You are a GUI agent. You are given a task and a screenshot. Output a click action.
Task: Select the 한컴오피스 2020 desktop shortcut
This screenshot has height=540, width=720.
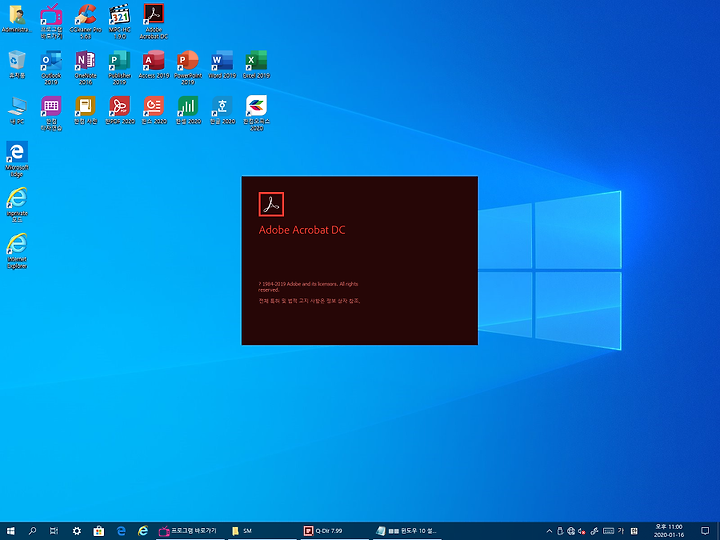pos(256,113)
